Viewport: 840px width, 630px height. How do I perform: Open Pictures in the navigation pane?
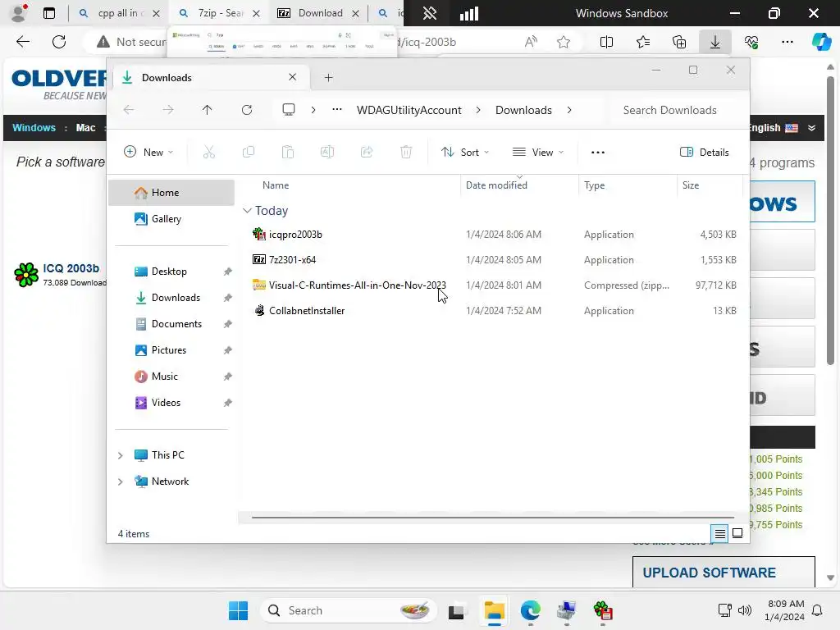(171, 349)
